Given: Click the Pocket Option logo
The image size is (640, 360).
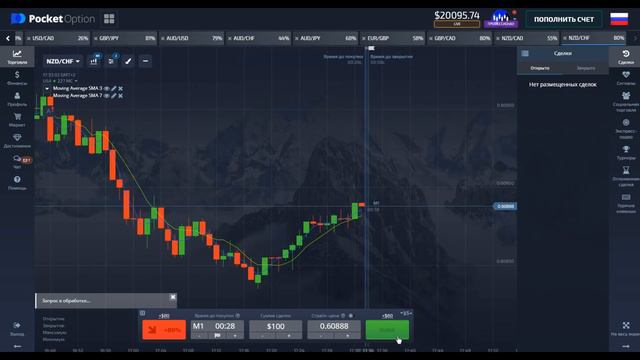Looking at the screenshot, I should [x=53, y=19].
